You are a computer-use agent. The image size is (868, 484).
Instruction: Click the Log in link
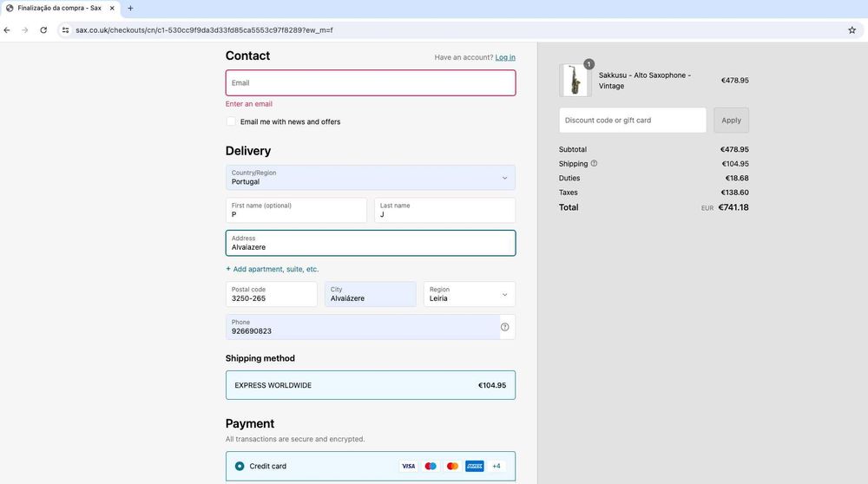504,57
